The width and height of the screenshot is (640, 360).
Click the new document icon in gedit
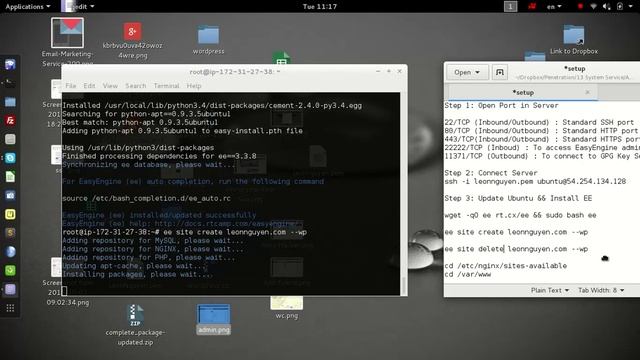click(x=500, y=72)
